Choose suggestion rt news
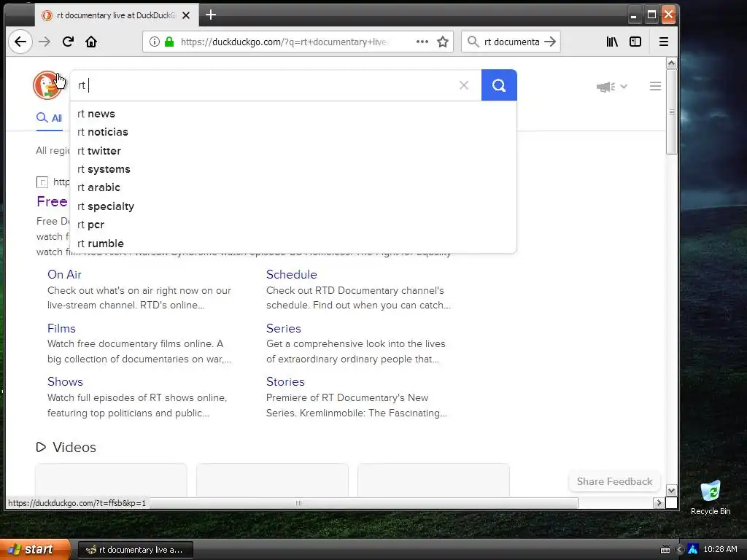 tap(293, 114)
